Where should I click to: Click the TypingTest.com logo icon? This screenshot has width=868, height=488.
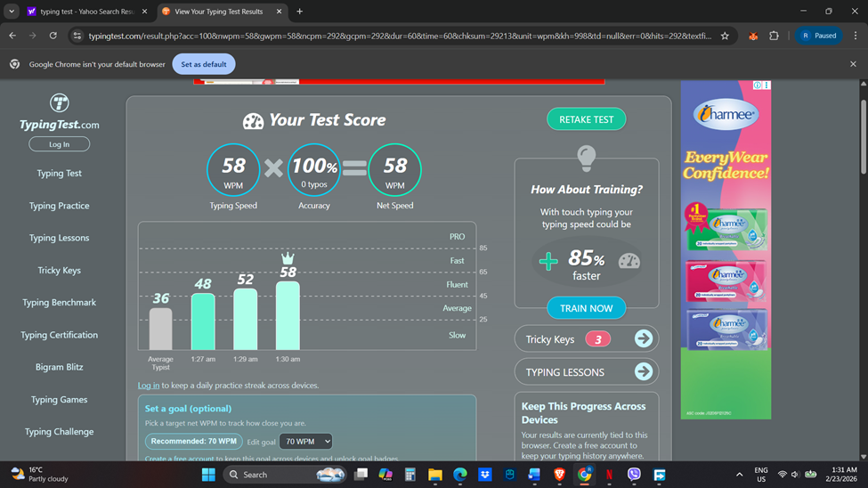(x=60, y=103)
